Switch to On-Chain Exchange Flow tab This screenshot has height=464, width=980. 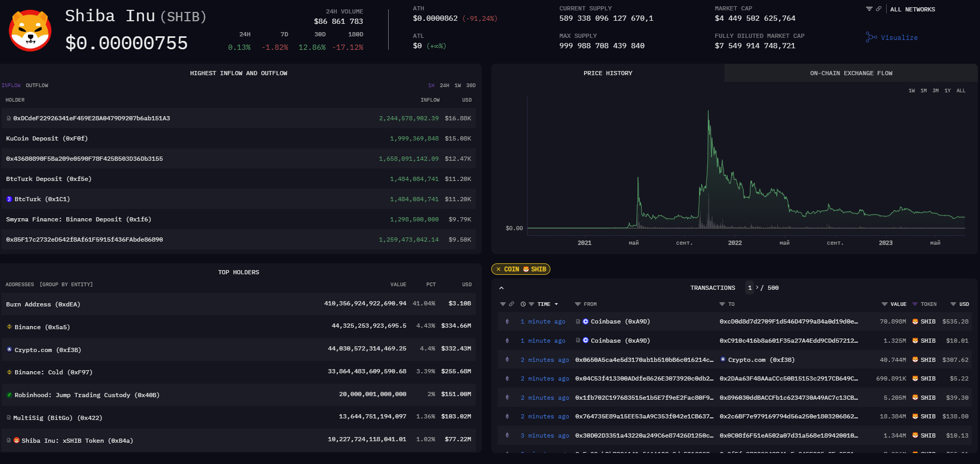tap(851, 73)
